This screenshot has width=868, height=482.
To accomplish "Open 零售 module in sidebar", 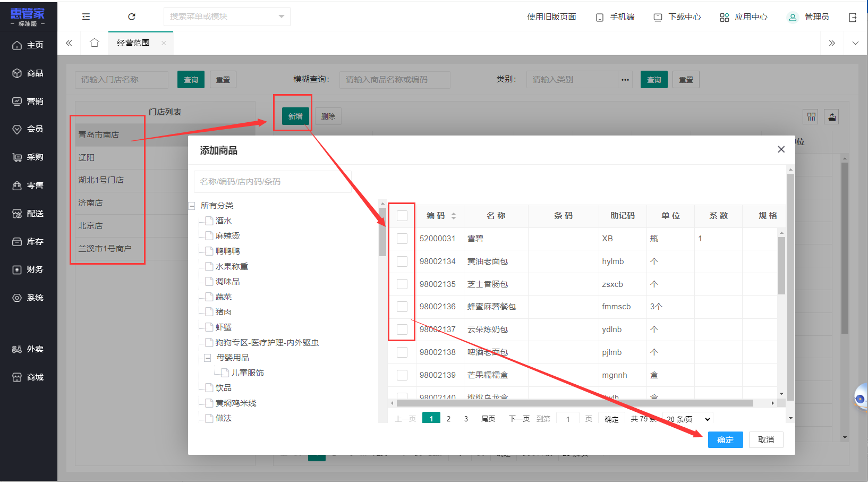I will point(29,185).
